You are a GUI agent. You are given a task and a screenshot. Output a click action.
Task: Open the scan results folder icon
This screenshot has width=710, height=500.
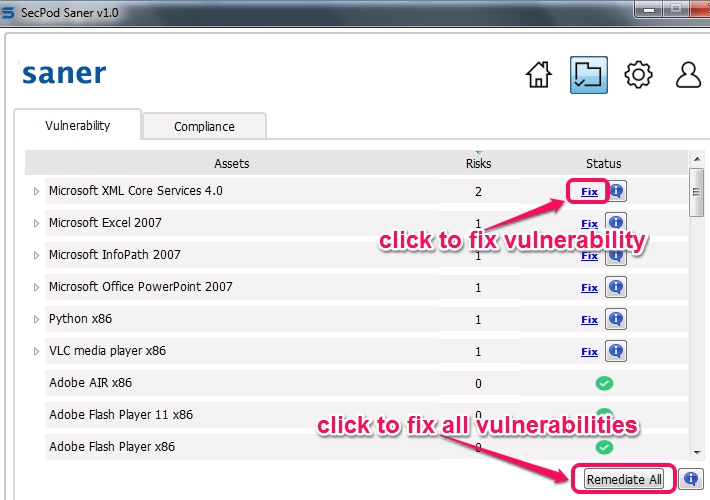click(588, 75)
